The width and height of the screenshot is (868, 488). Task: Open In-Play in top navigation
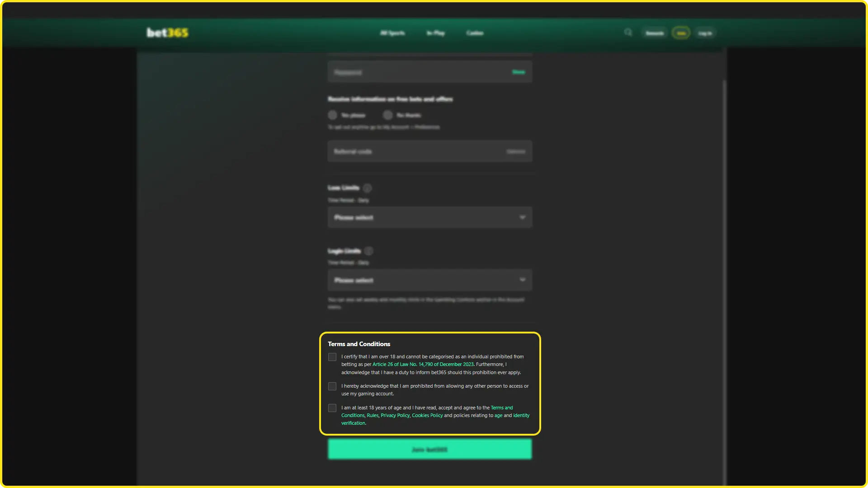coord(436,33)
